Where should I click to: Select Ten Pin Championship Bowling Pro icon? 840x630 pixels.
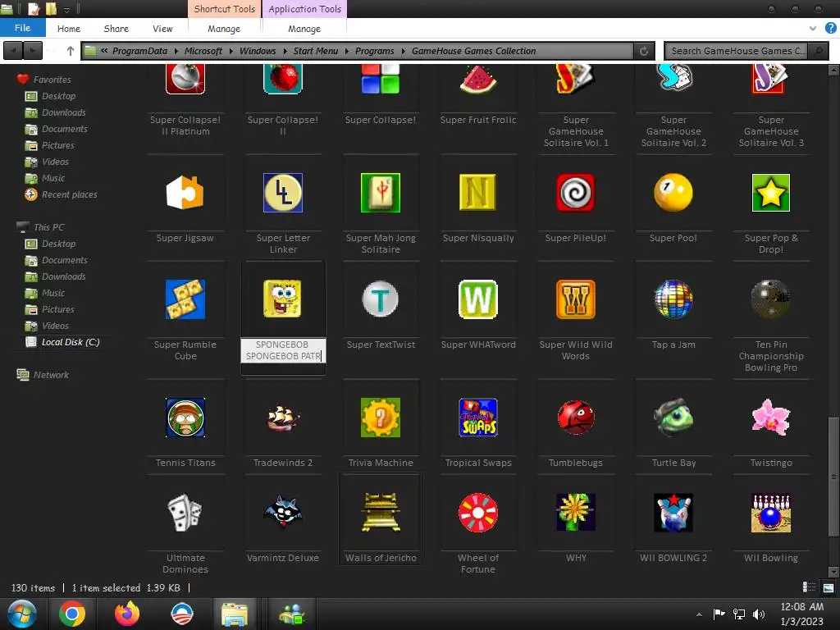[x=771, y=299]
